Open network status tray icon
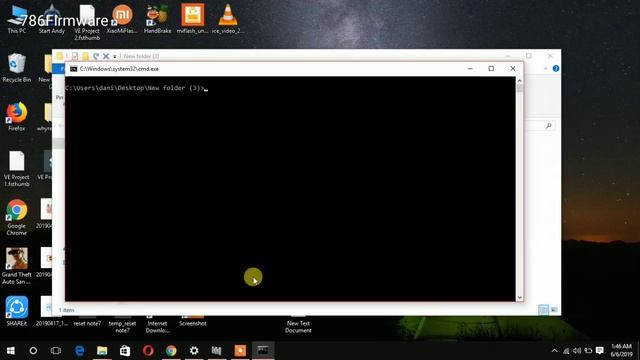The image size is (640, 360). pyautogui.click(x=566, y=351)
